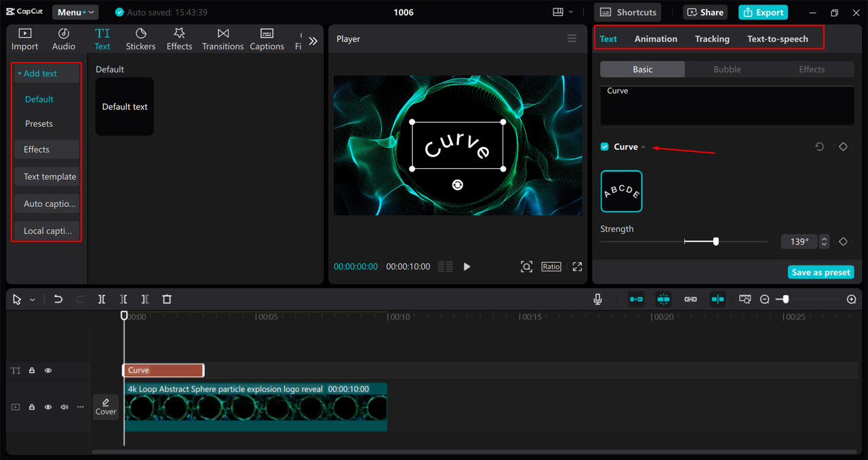Open Local captions category
This screenshot has height=460, width=868.
click(46, 231)
